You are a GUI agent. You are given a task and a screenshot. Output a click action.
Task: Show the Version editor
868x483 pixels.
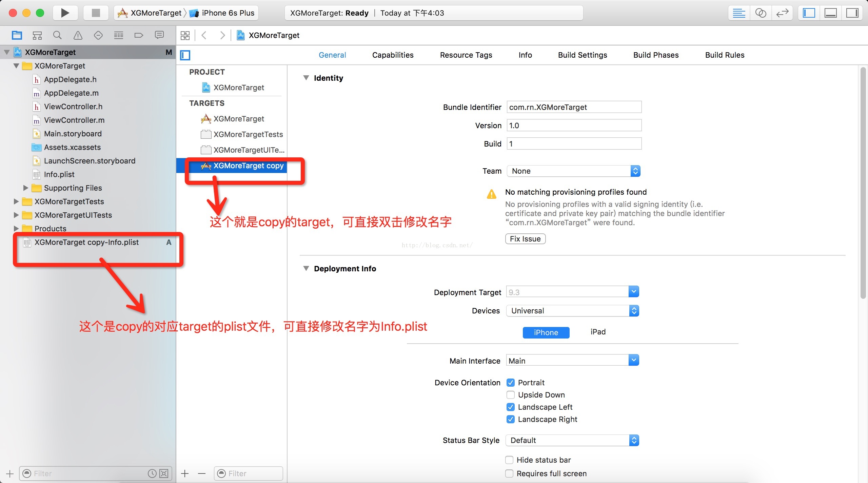782,13
